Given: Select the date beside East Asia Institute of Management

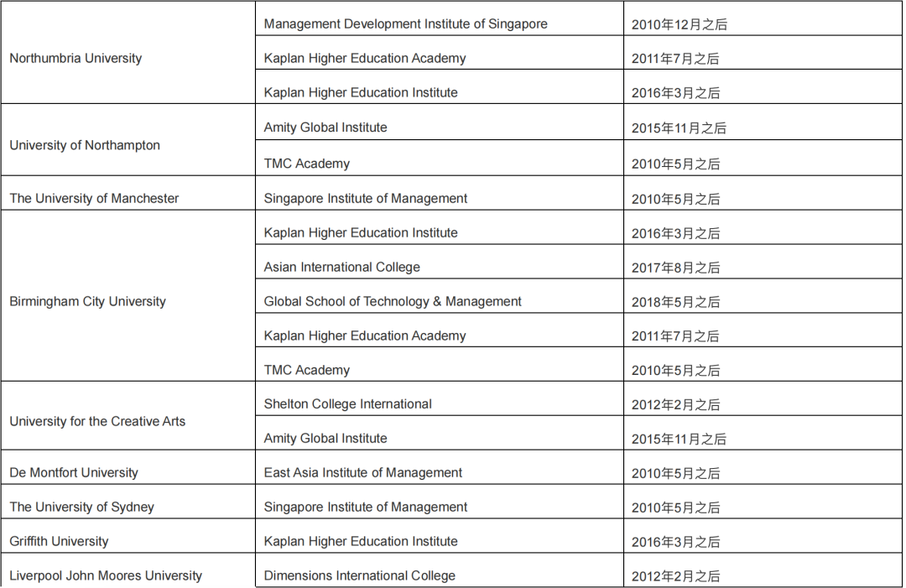Looking at the screenshot, I should [x=675, y=474].
